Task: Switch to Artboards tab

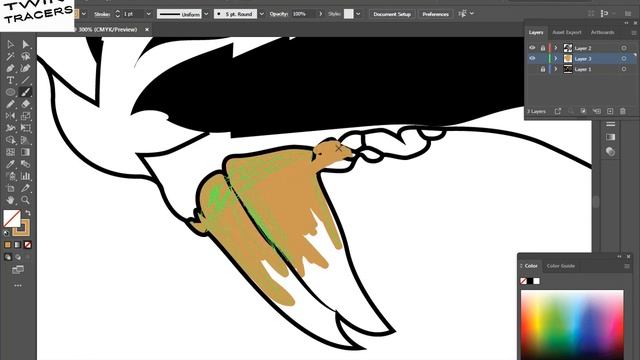Action: tap(602, 32)
